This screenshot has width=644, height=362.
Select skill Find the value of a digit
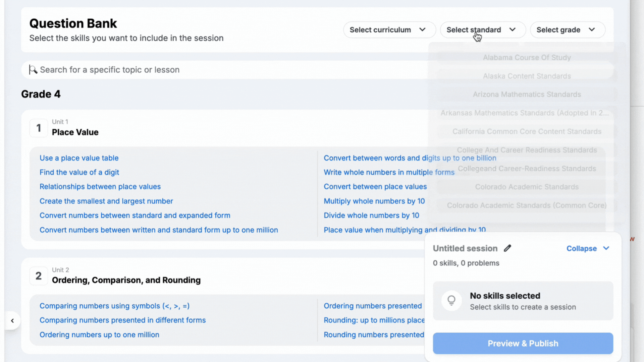[79, 172]
